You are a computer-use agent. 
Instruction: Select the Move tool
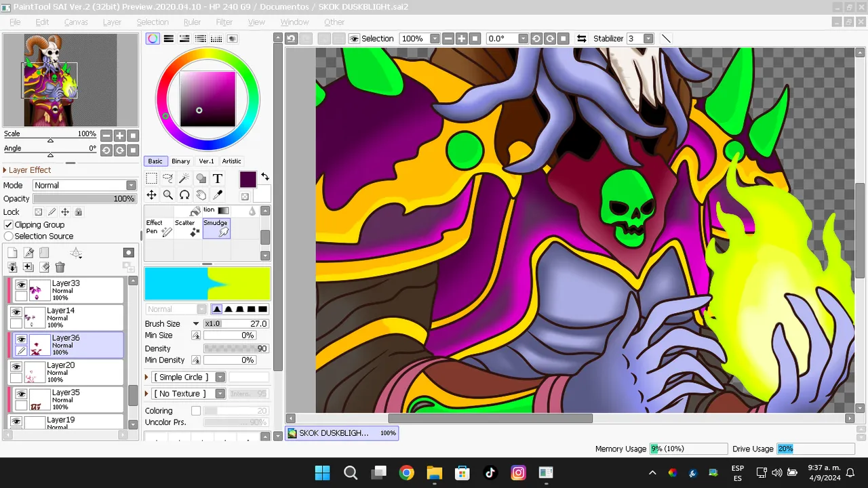tap(151, 195)
